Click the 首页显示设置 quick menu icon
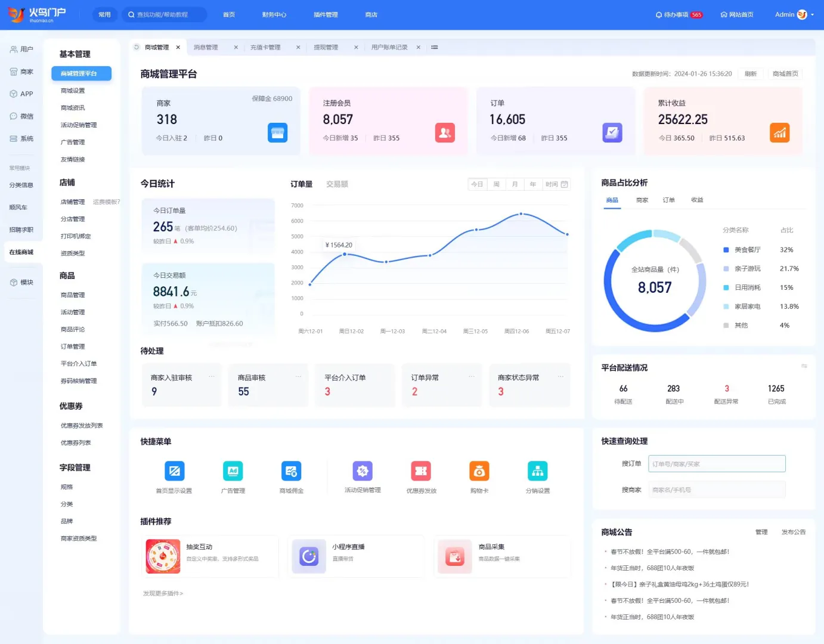 coord(174,471)
